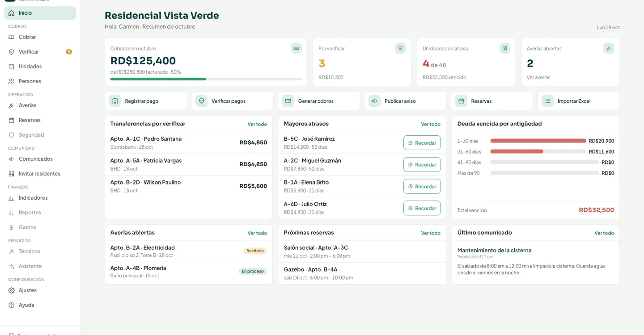The height and width of the screenshot is (335, 644).
Task: Click the Seguridad shield icon in sidebar
Action: [12, 135]
